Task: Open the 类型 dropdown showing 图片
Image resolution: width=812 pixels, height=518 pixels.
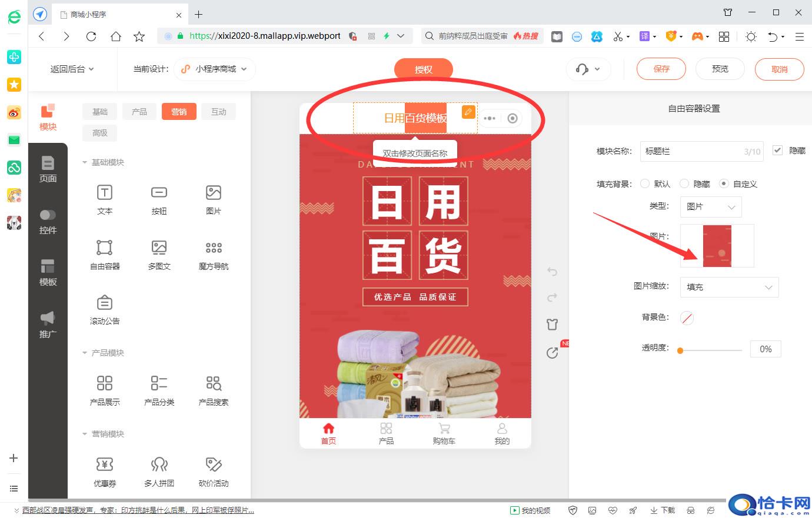Action: tap(710, 207)
